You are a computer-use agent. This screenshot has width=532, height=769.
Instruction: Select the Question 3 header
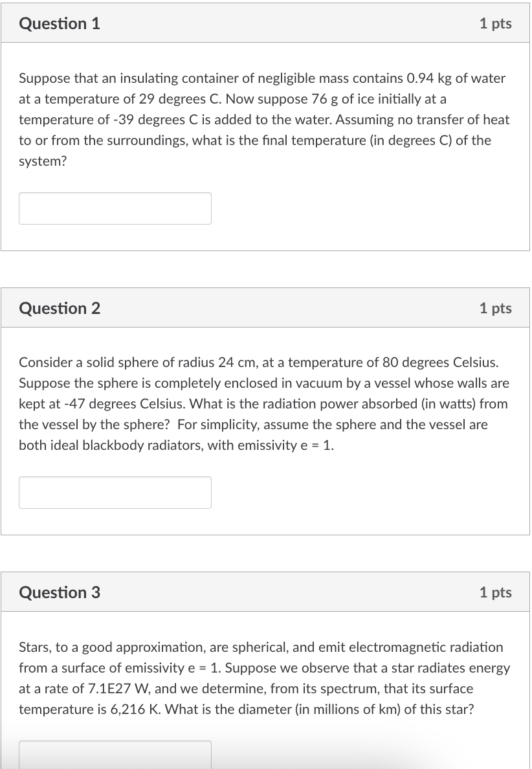(x=60, y=592)
